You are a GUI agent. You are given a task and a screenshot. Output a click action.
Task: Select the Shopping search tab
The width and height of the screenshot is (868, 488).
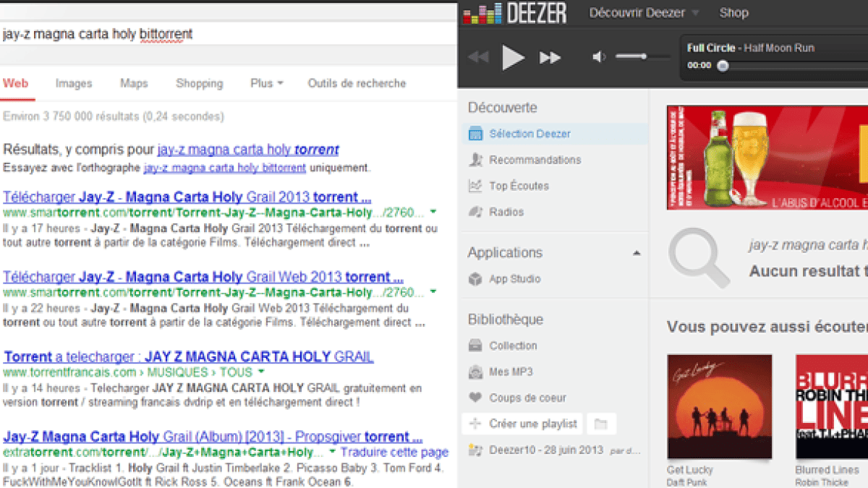(x=200, y=83)
